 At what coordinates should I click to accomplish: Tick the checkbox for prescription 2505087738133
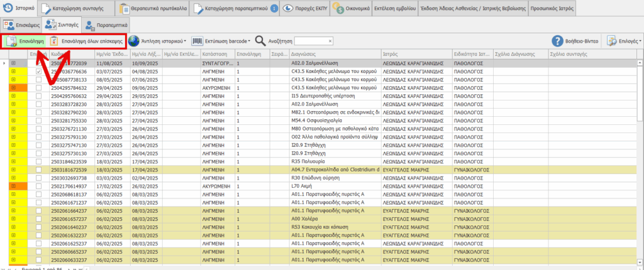[39, 80]
